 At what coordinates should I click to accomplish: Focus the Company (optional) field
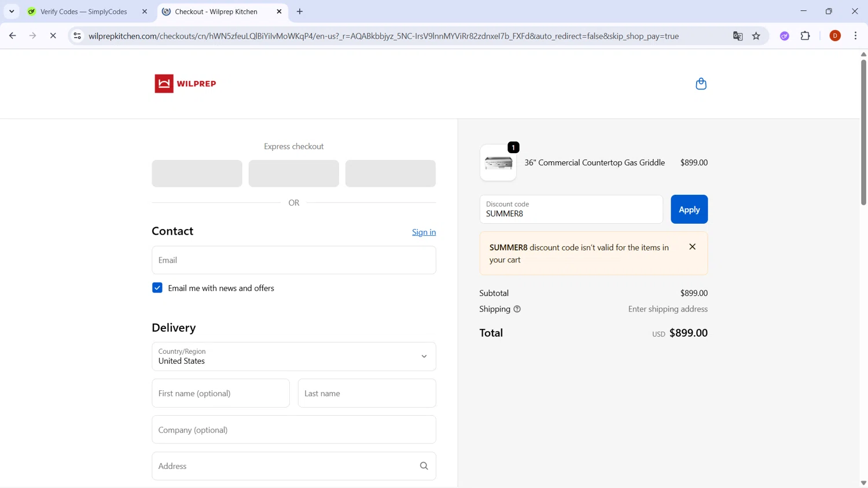pyautogui.click(x=294, y=430)
